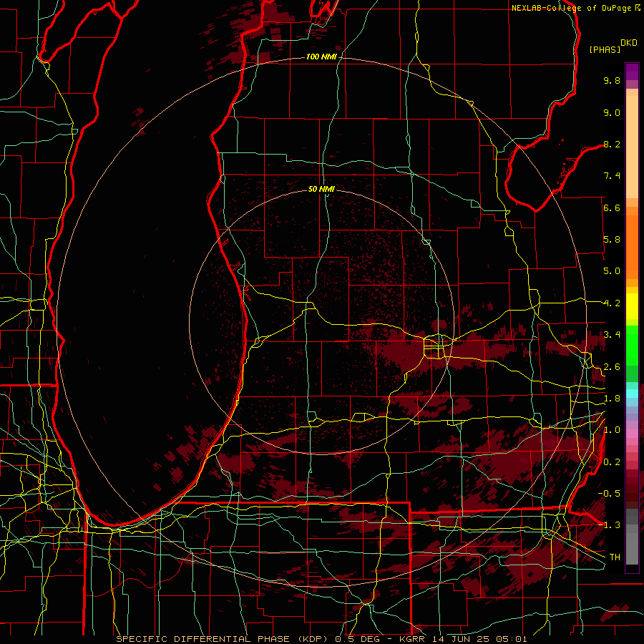Pick the cyan segment of color bar
This screenshot has height=644, width=644.
[x=632, y=394]
